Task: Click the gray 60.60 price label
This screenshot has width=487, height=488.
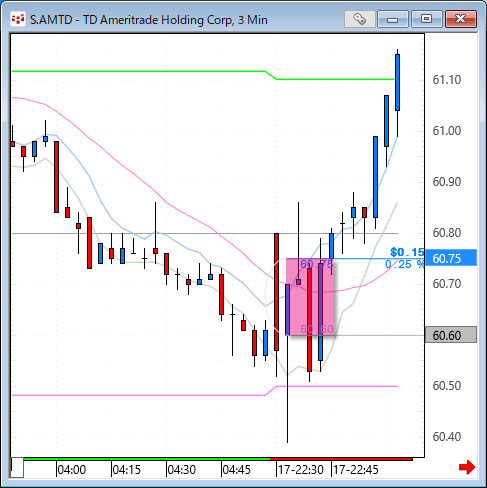Action: pos(451,335)
